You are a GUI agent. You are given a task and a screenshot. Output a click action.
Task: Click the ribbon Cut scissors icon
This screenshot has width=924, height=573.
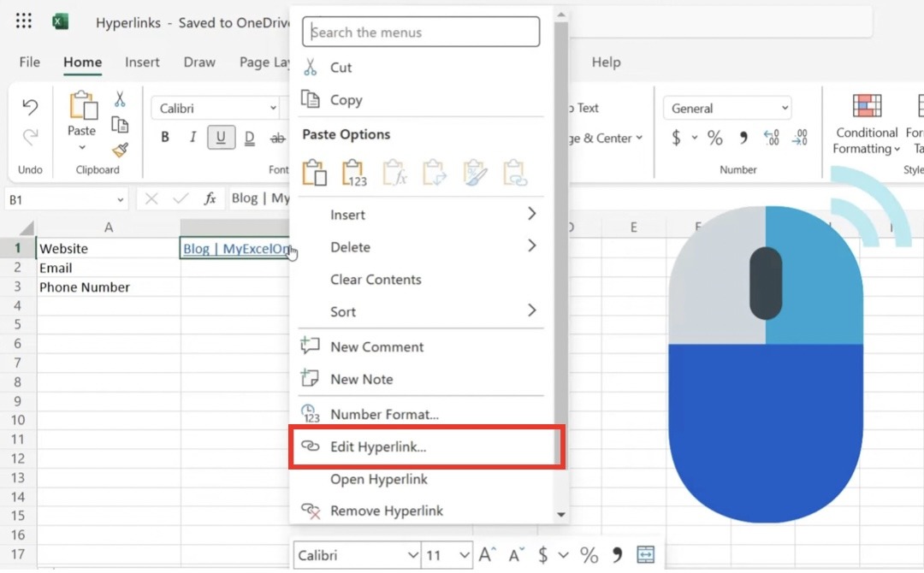(x=120, y=99)
